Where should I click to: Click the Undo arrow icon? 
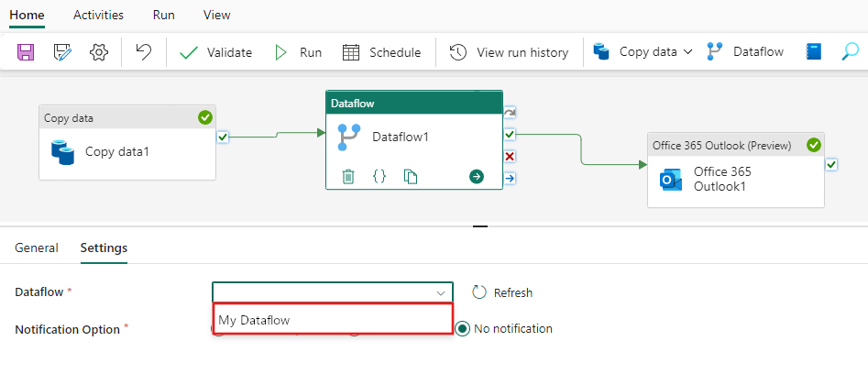point(144,52)
